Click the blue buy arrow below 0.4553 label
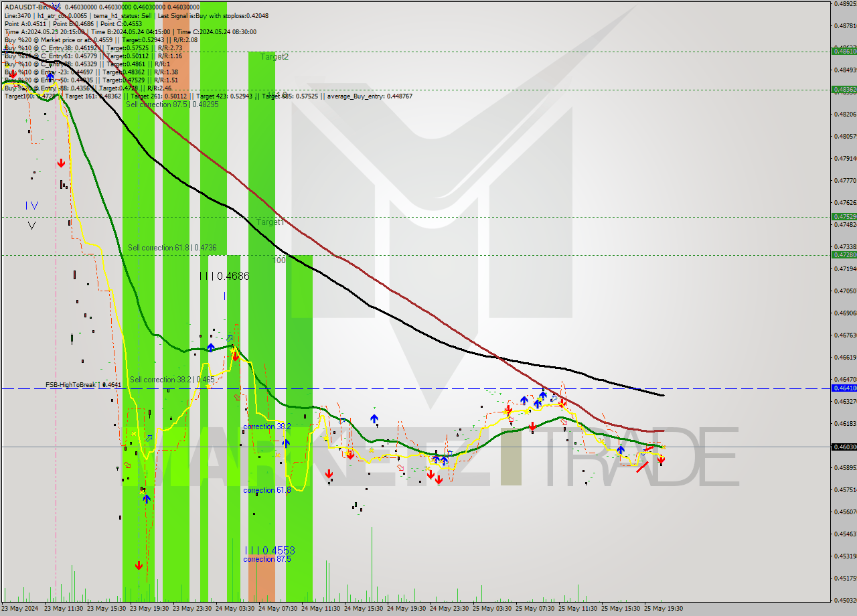Viewport: 857px width, 616px height. [147, 498]
